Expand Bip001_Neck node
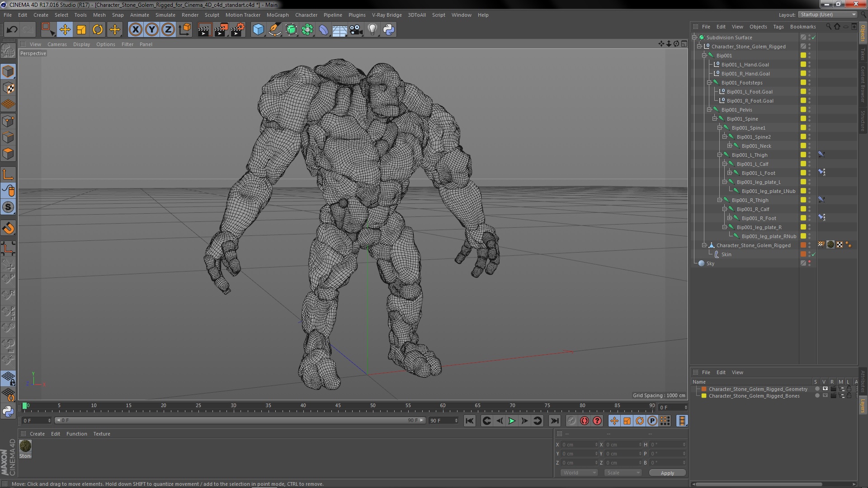This screenshot has height=488, width=868. coord(729,146)
